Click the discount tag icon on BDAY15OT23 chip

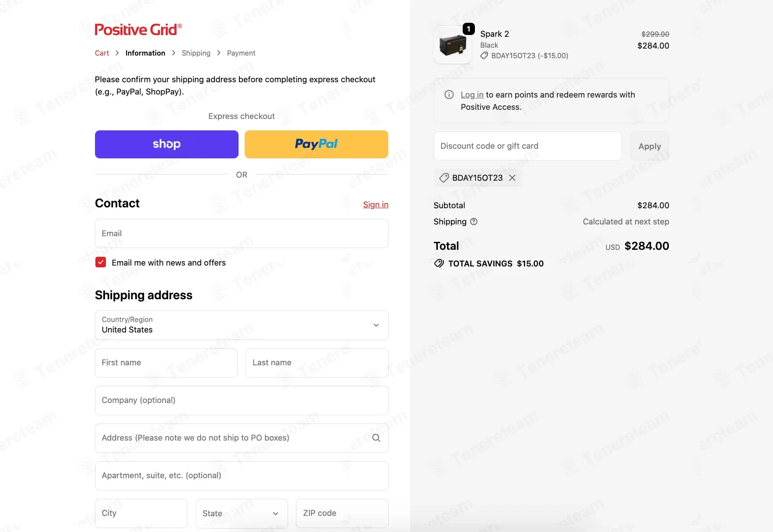444,178
